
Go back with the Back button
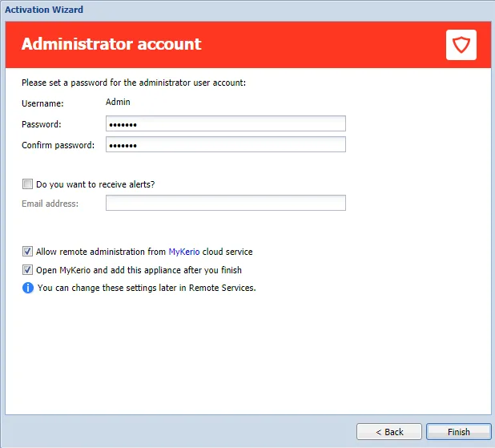coord(389,432)
